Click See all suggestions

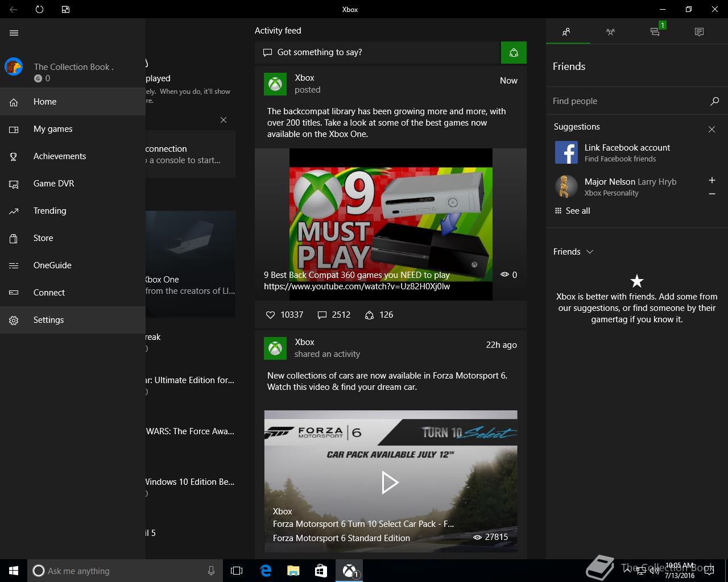[572, 211]
